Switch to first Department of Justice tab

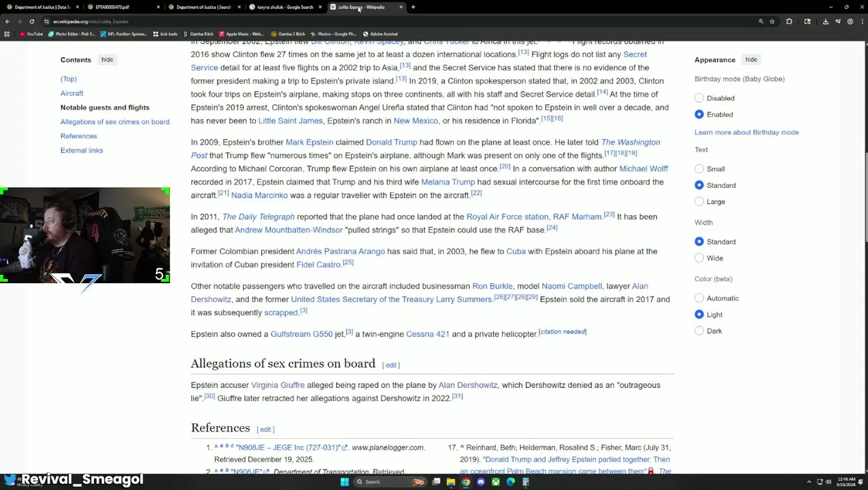coord(42,7)
